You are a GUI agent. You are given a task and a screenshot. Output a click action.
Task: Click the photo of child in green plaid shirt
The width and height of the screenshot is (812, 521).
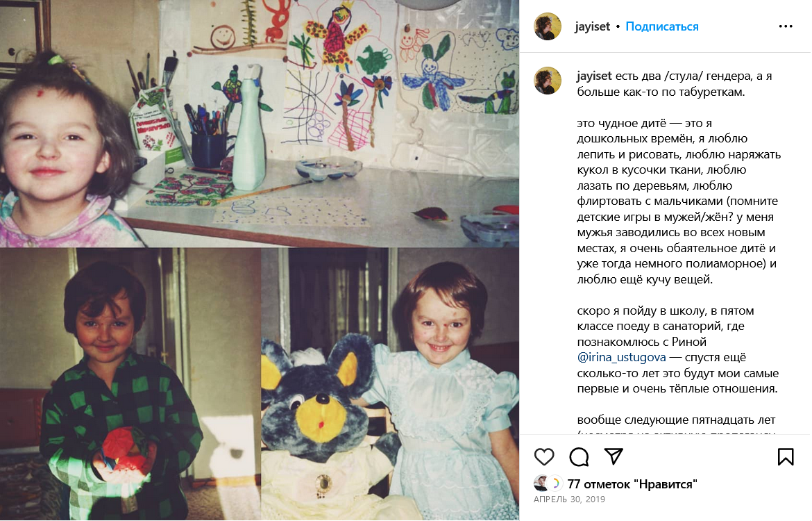pos(130,384)
